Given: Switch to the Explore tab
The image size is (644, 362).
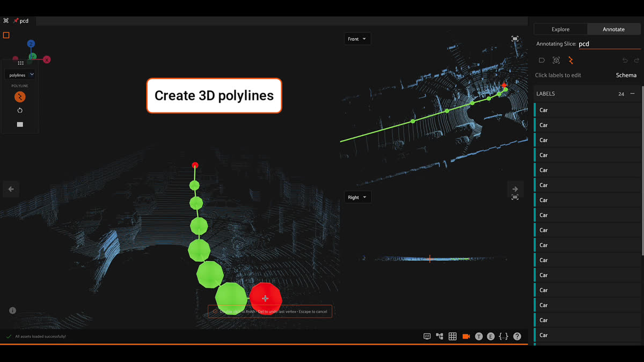Looking at the screenshot, I should tap(561, 29).
